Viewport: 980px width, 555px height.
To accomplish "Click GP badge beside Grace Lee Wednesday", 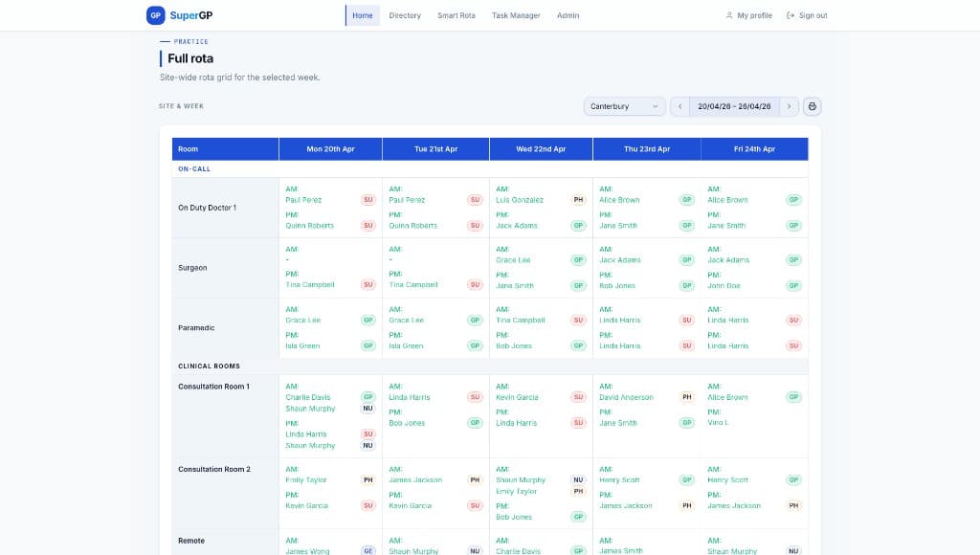I will click(578, 260).
